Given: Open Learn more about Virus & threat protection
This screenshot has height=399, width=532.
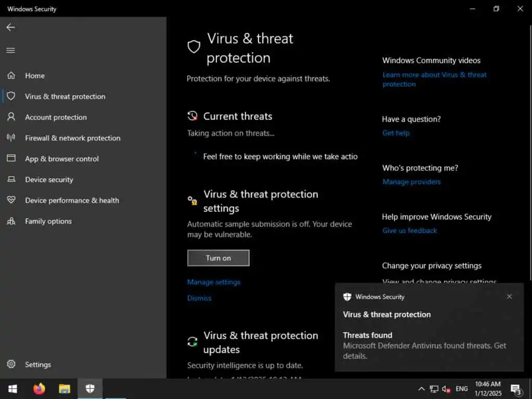Looking at the screenshot, I should click(434, 79).
